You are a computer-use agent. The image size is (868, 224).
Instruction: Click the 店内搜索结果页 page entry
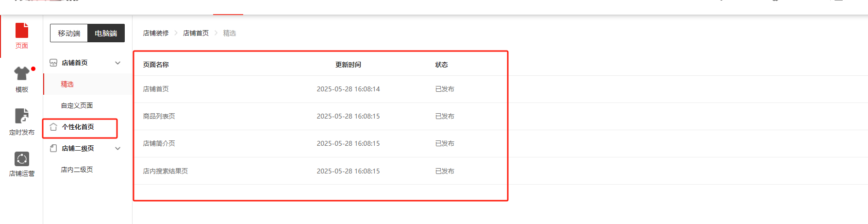[165, 171]
